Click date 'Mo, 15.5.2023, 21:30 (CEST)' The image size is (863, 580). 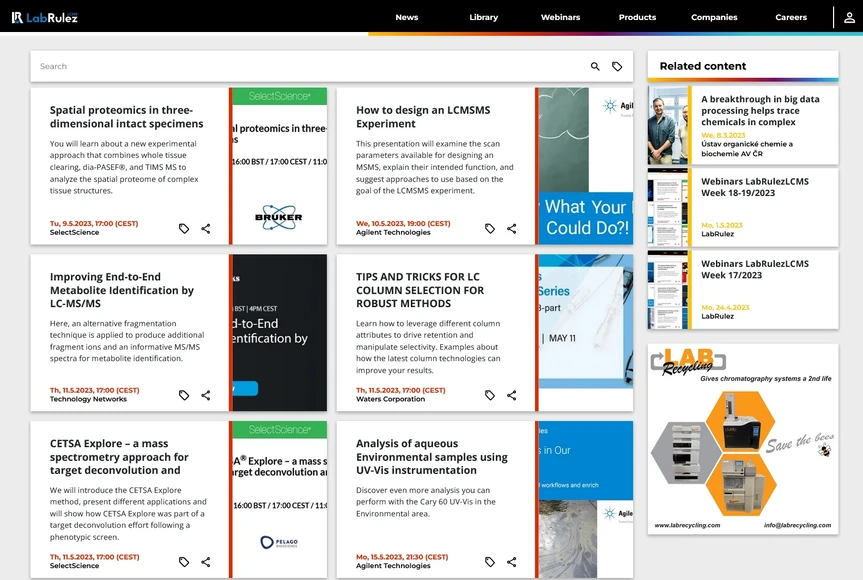pyautogui.click(x=402, y=557)
